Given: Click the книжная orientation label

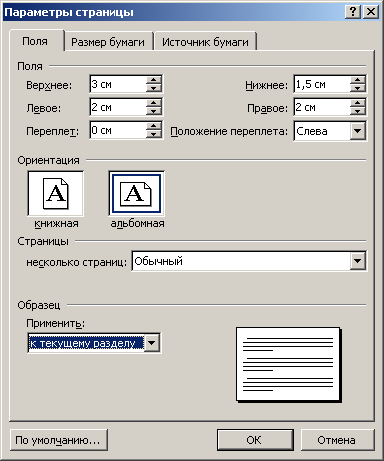Looking at the screenshot, I should [x=56, y=223].
